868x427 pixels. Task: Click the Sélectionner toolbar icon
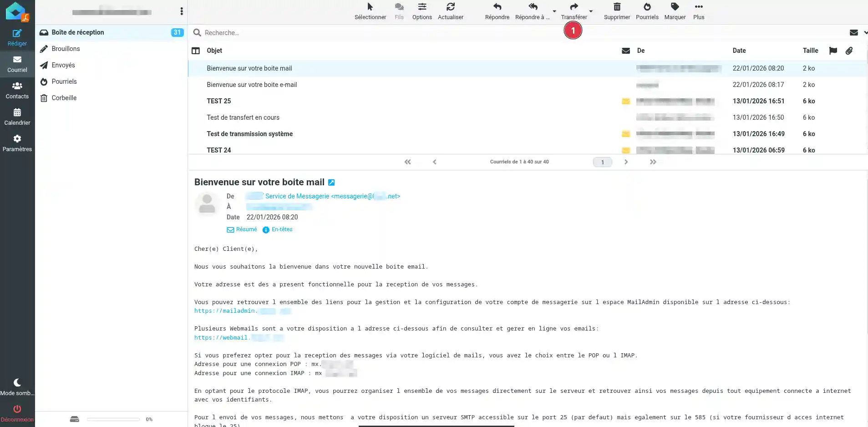tap(370, 7)
